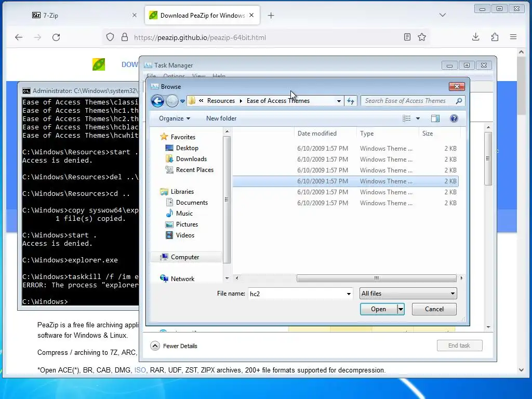Sort by the Date modified column header
The width and height of the screenshot is (532, 399).
(x=325, y=134)
